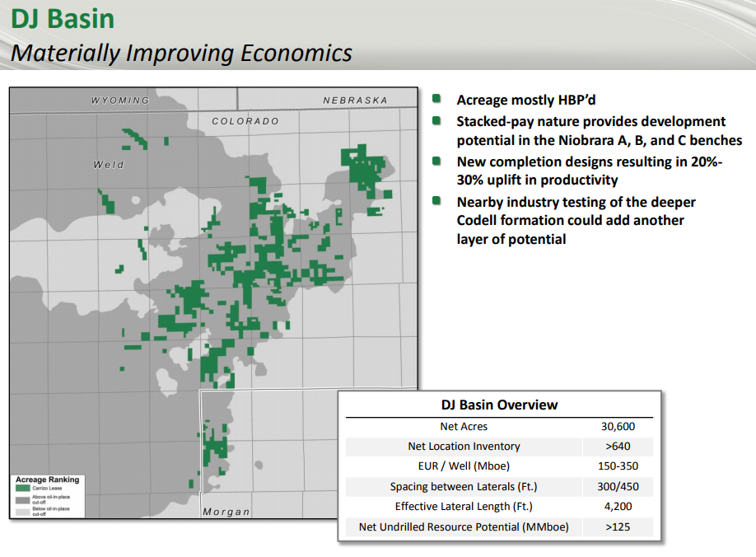Click the bullet beside Acreage mostly HBP'd
The width and height of the screenshot is (756, 557).
[437, 100]
